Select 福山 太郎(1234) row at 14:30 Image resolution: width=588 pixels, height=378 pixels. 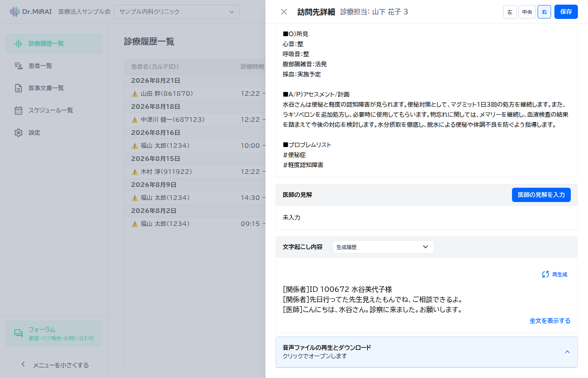tap(195, 198)
